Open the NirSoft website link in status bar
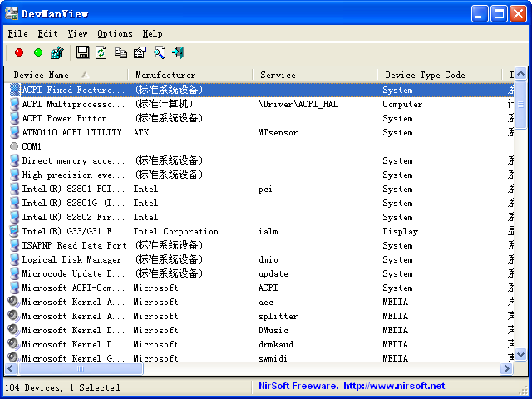 394,386
